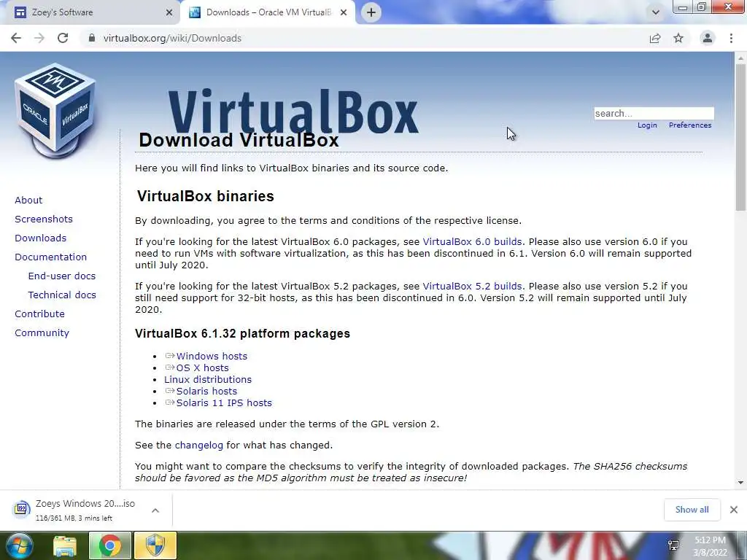Click the Chrome taskbar icon
The height and width of the screenshot is (560, 747).
[109, 545]
